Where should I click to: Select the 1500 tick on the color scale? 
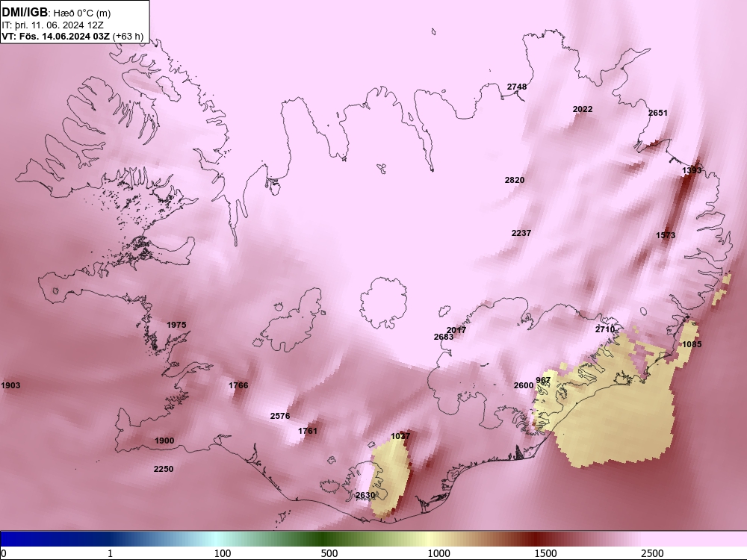[x=545, y=553]
